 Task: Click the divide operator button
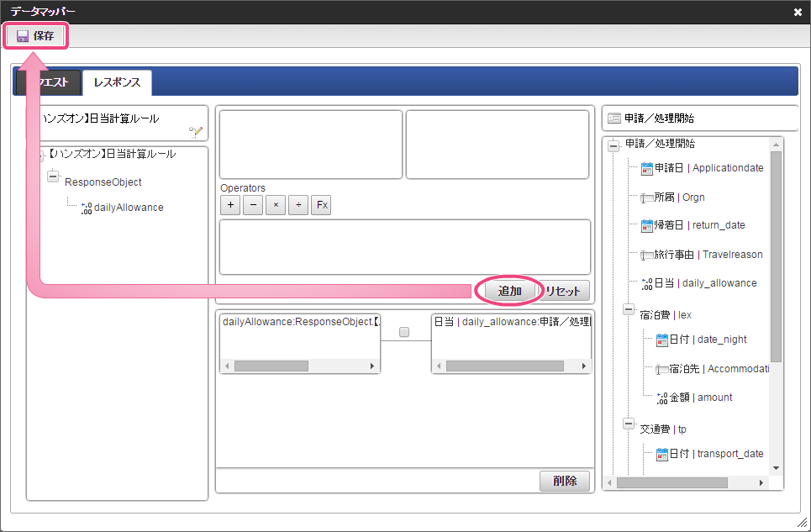(298, 205)
